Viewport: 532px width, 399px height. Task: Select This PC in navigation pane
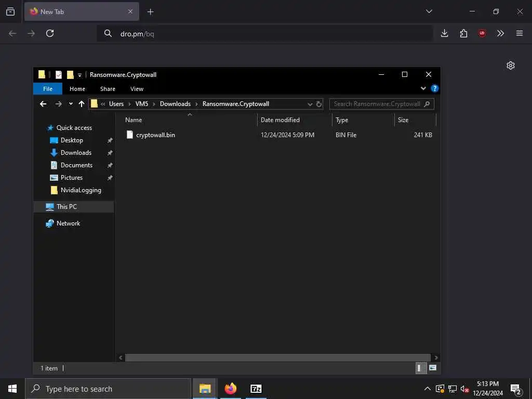67,207
